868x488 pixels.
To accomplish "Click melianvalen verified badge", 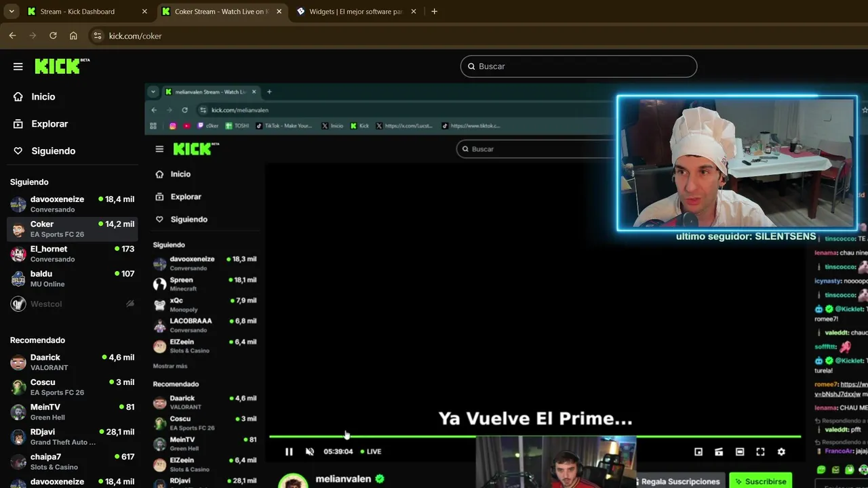I will pos(380,479).
